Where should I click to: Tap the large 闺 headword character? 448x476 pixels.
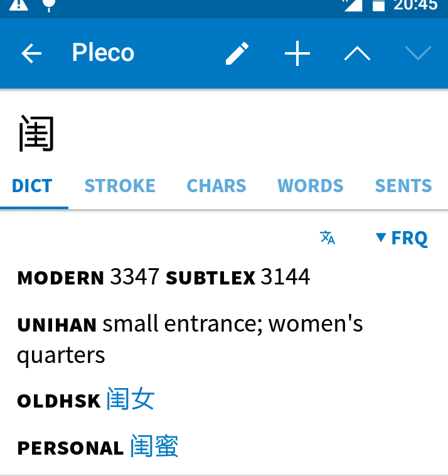[x=36, y=133]
